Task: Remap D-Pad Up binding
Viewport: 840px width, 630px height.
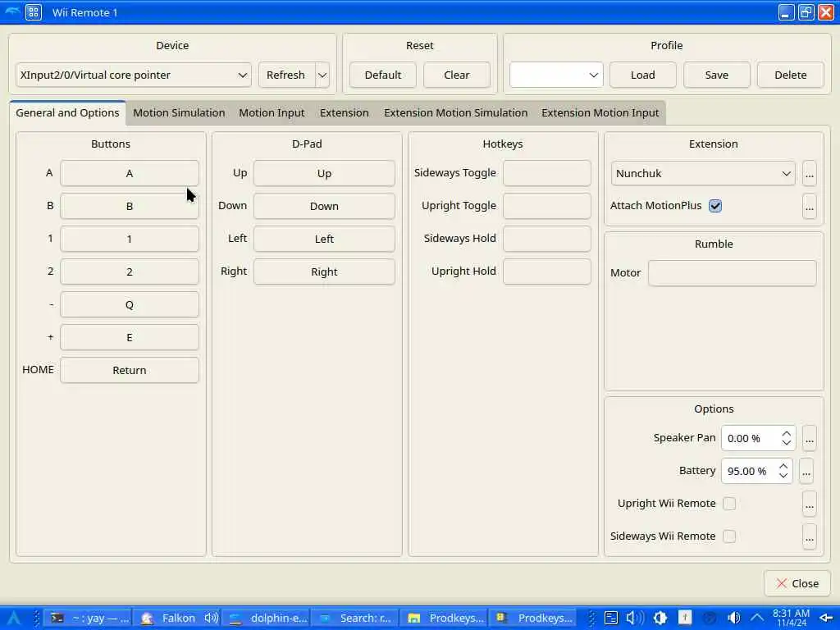Action: (x=324, y=174)
